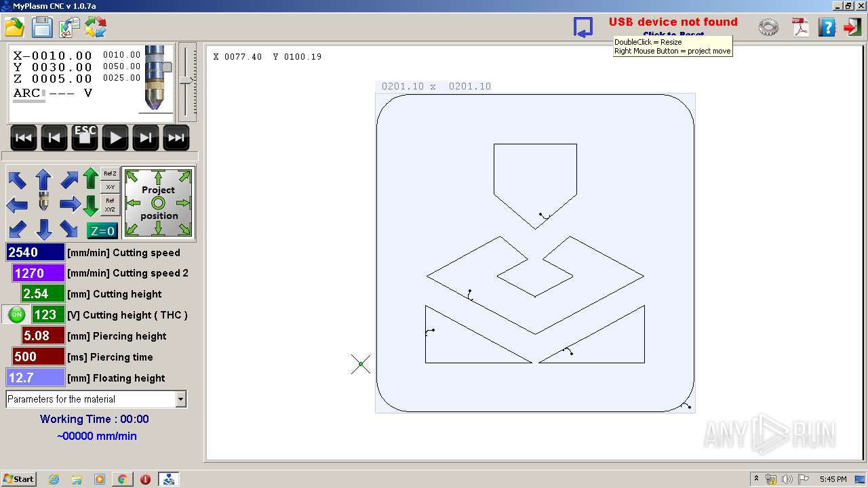Set Z to zero with the Z=0 button
Image resolution: width=868 pixels, height=488 pixels.
[102, 231]
